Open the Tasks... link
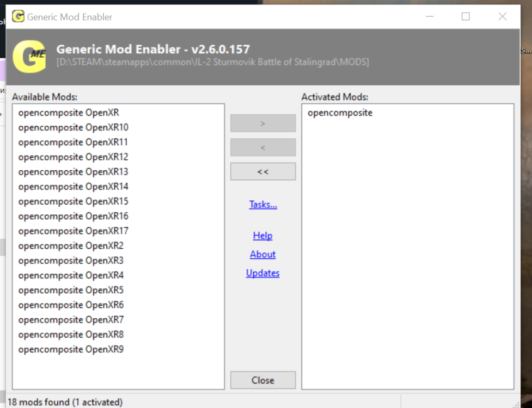The width and height of the screenshot is (532, 408). (x=263, y=205)
